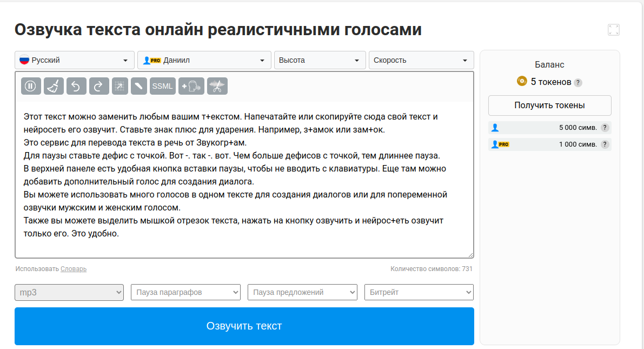Image resolution: width=644 pixels, height=349 pixels.
Task: Open the audio cutter scissors tool
Action: 217,86
